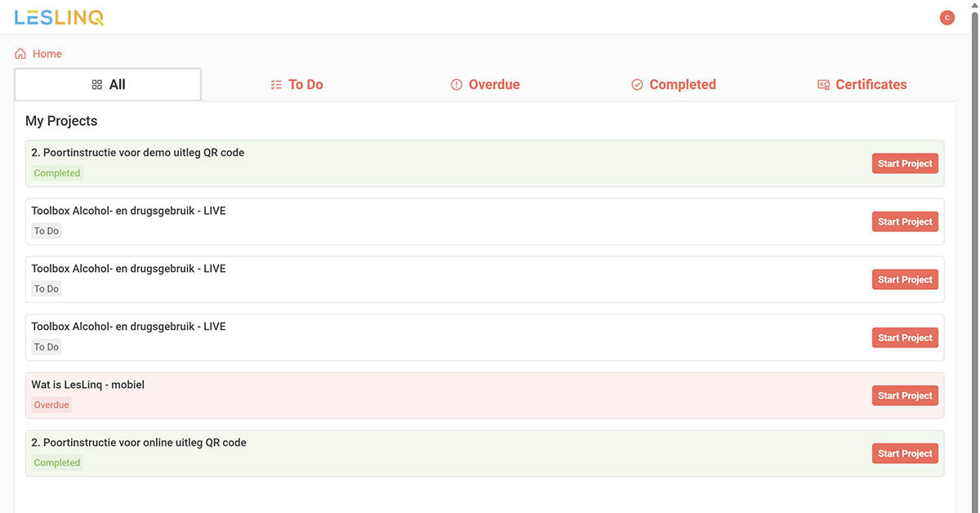Click the checklist icon on To Do tab
The height and width of the screenshot is (513, 980).
276,85
